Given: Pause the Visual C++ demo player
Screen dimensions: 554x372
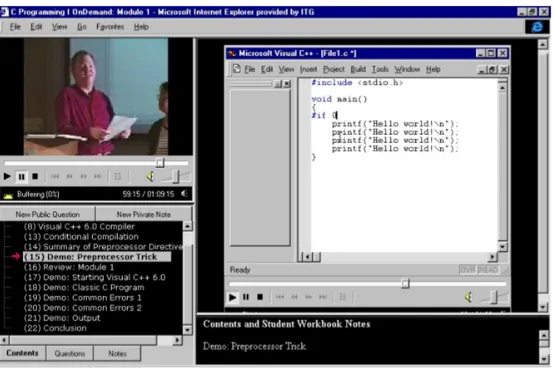Looking at the screenshot, I should tap(246, 297).
